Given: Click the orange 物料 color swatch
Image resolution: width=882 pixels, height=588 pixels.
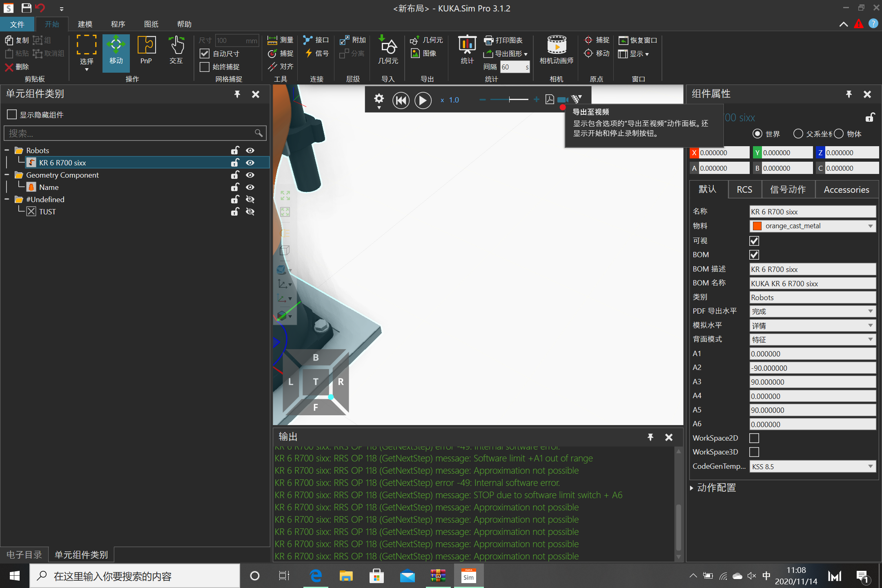Looking at the screenshot, I should coord(757,226).
